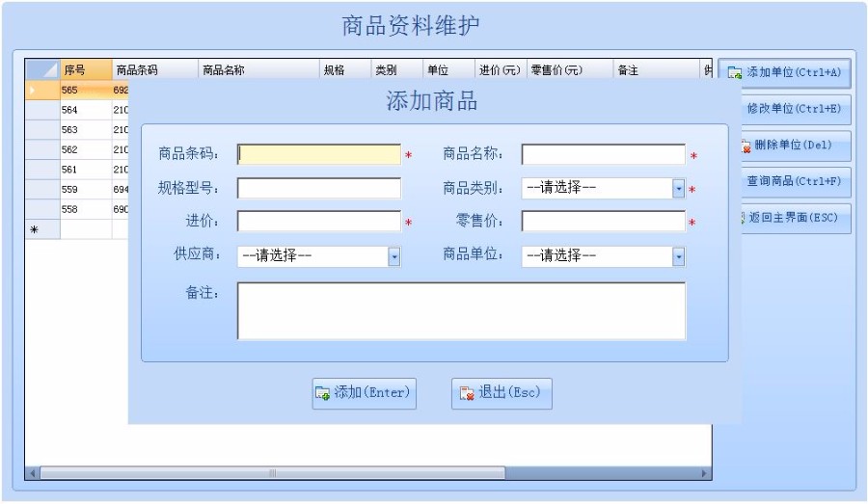Open the 商品单位 dropdown
Viewport: 868px width, 504px height.
point(679,256)
